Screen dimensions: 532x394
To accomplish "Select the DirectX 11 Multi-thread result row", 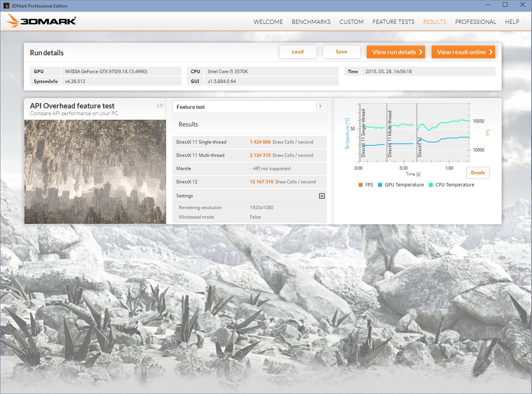I will [250, 155].
